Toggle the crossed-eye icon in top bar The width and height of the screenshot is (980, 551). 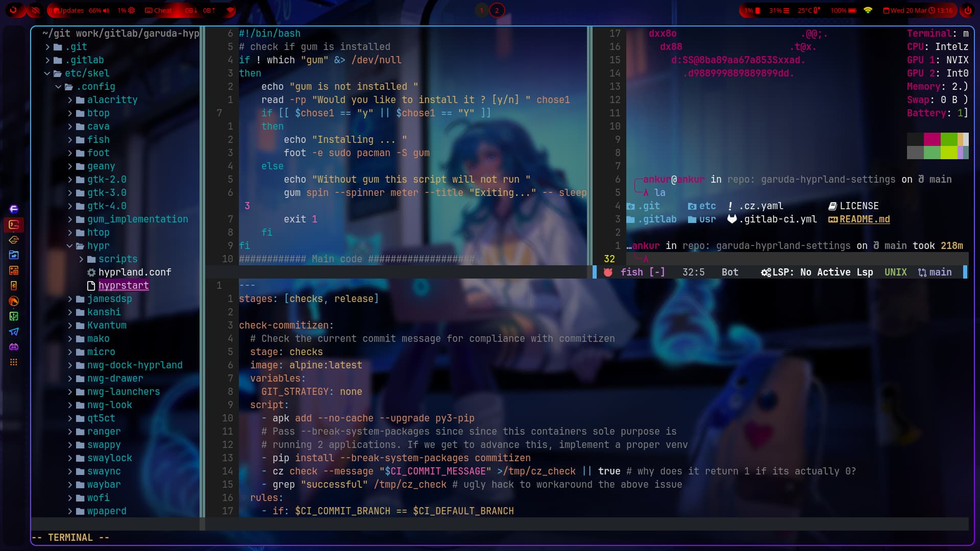[35, 10]
